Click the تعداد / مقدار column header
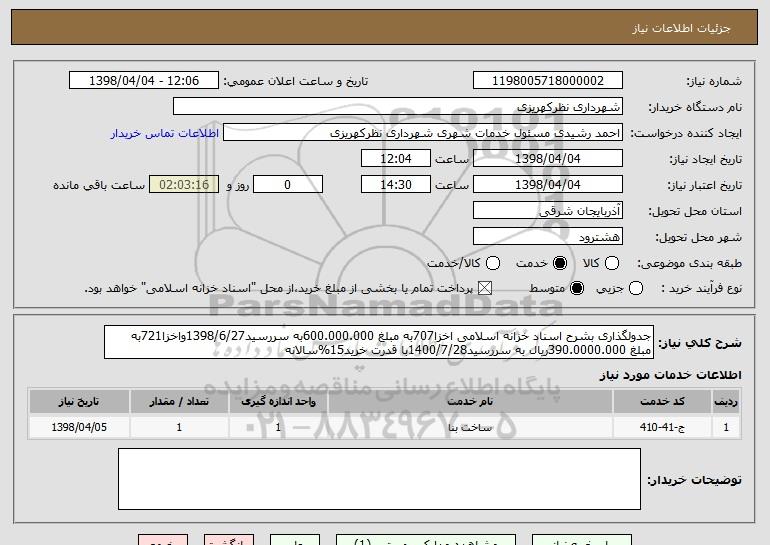The width and height of the screenshot is (770, 545). [179, 402]
